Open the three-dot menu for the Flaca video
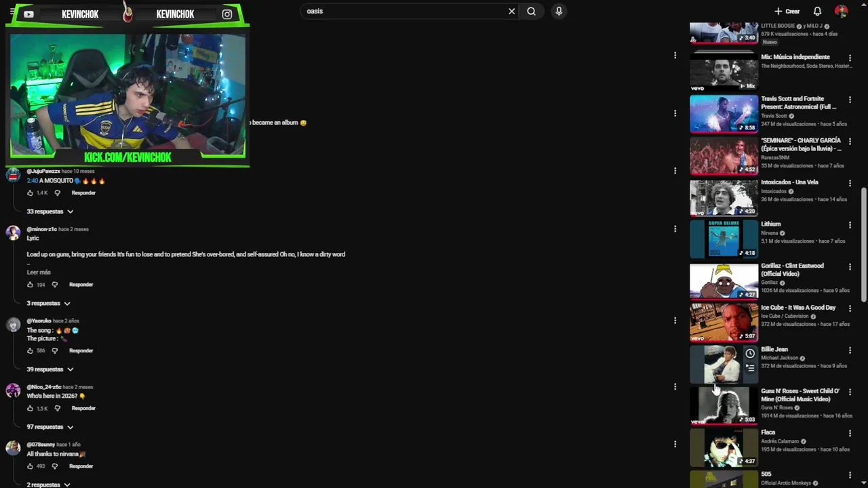 [850, 433]
